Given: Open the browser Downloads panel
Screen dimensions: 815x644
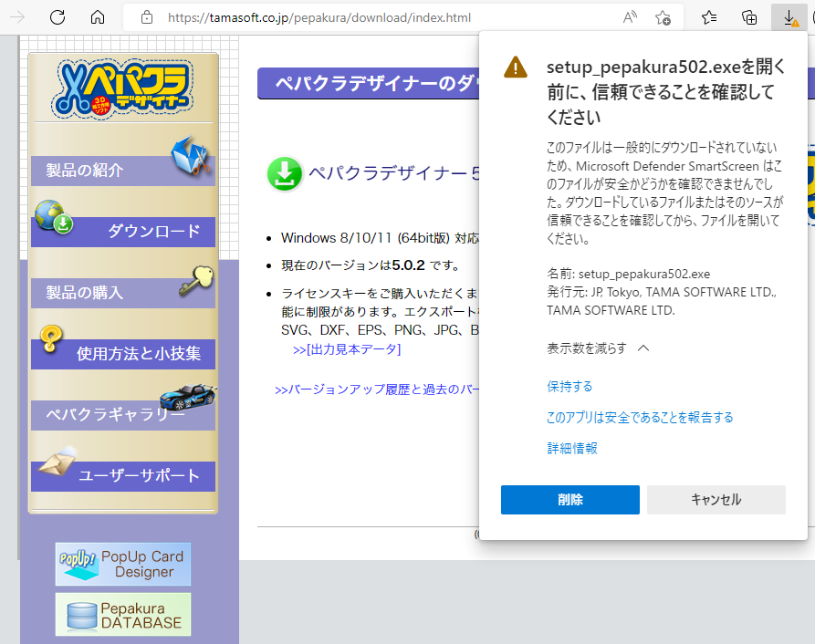Looking at the screenshot, I should click(789, 16).
